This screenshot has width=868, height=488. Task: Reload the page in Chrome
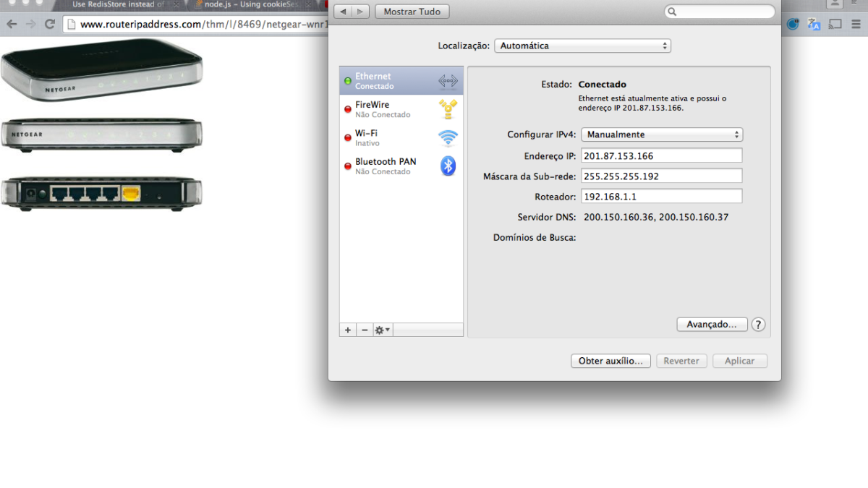point(50,24)
